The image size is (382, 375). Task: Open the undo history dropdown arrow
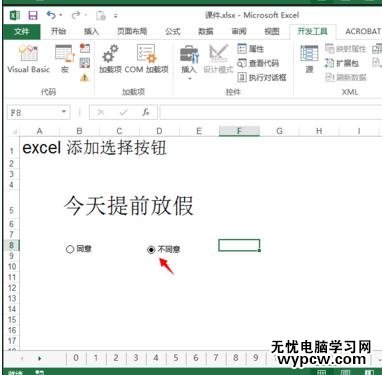click(61, 15)
